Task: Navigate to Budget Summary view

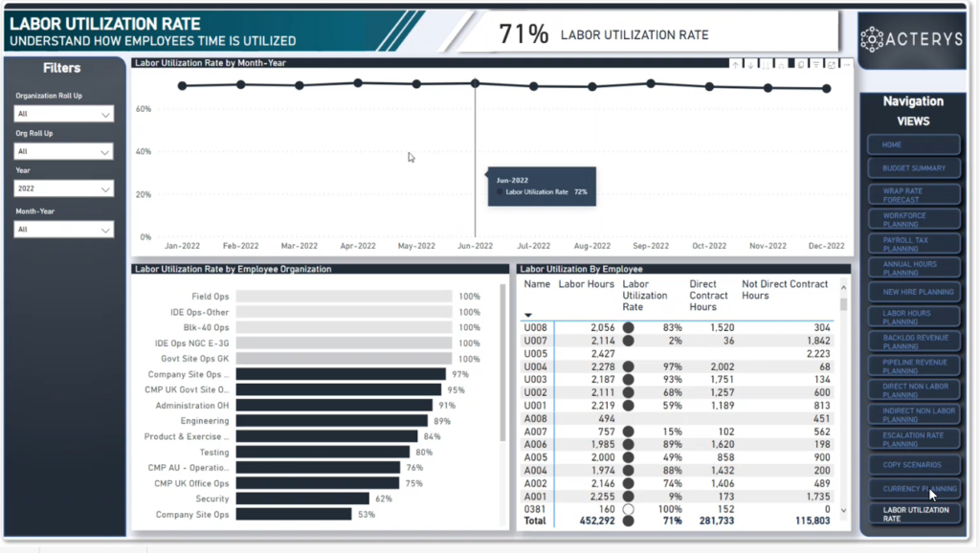Action: [x=913, y=167]
